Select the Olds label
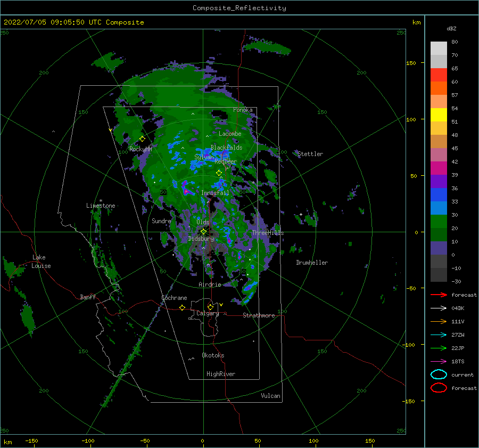 [203, 222]
